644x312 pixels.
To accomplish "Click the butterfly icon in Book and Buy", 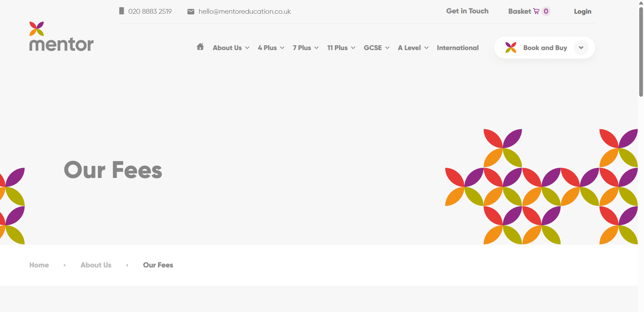I will [511, 48].
